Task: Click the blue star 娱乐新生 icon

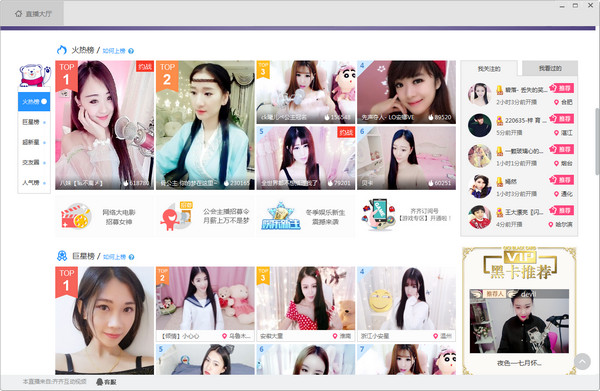Action: point(281,217)
